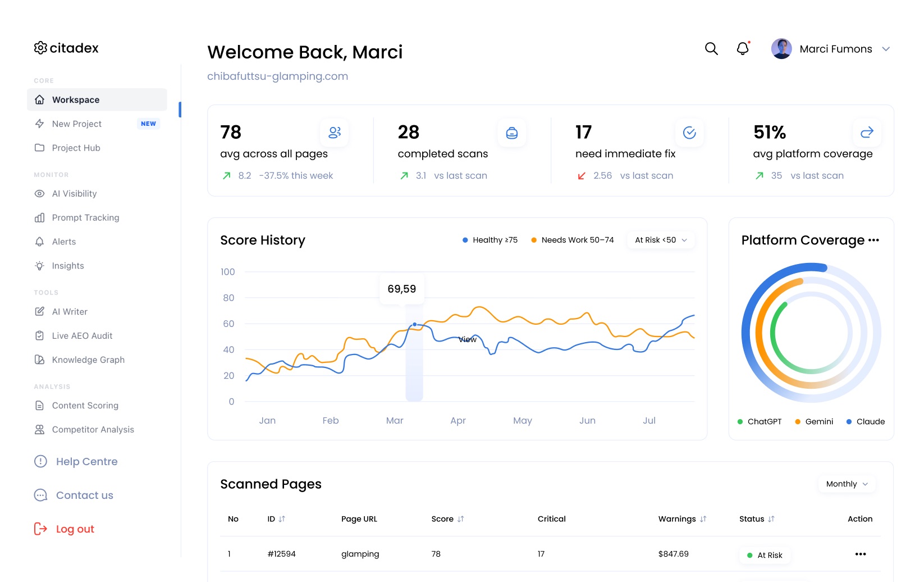Open row actions for page #12594
Screen dimensions: 924x582
(x=860, y=554)
